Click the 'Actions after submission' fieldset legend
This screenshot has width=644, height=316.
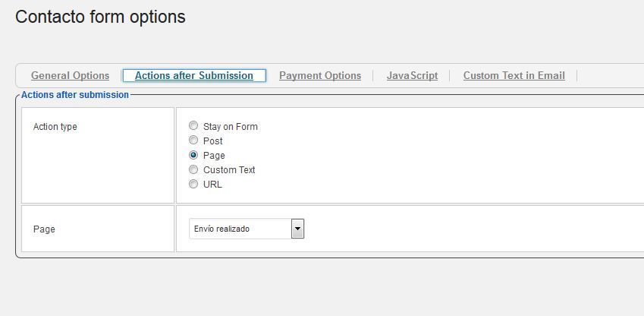click(x=75, y=95)
